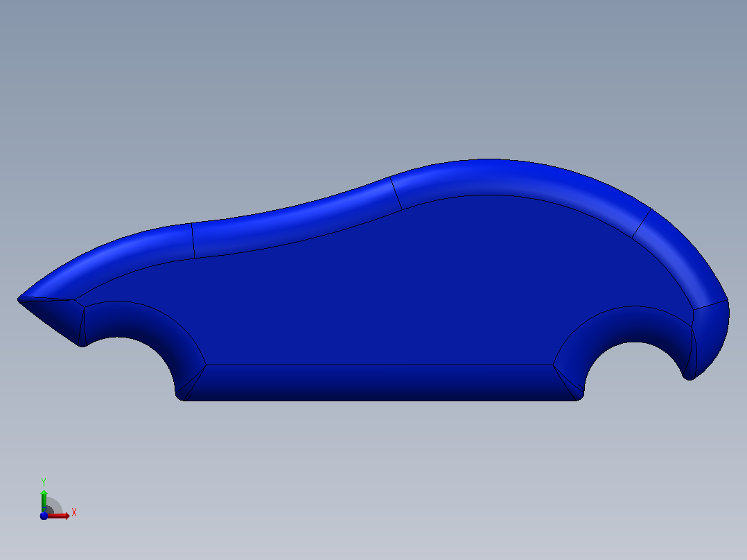
Task: Click the red X axis arrow
Action: [58, 516]
